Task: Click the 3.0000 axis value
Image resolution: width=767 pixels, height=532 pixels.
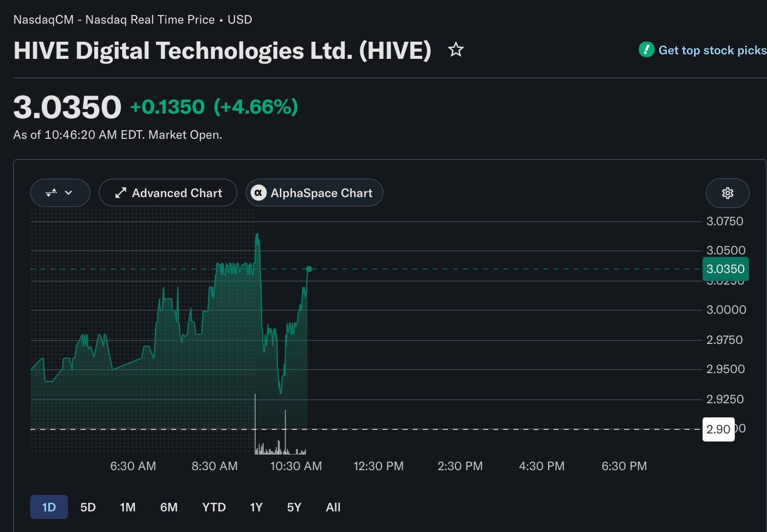Action: click(726, 310)
